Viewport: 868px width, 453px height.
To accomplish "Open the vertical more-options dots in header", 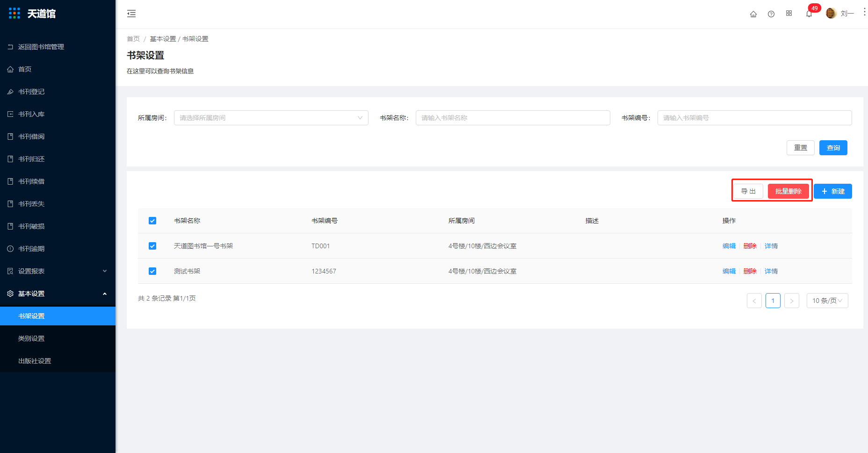I will 864,12.
